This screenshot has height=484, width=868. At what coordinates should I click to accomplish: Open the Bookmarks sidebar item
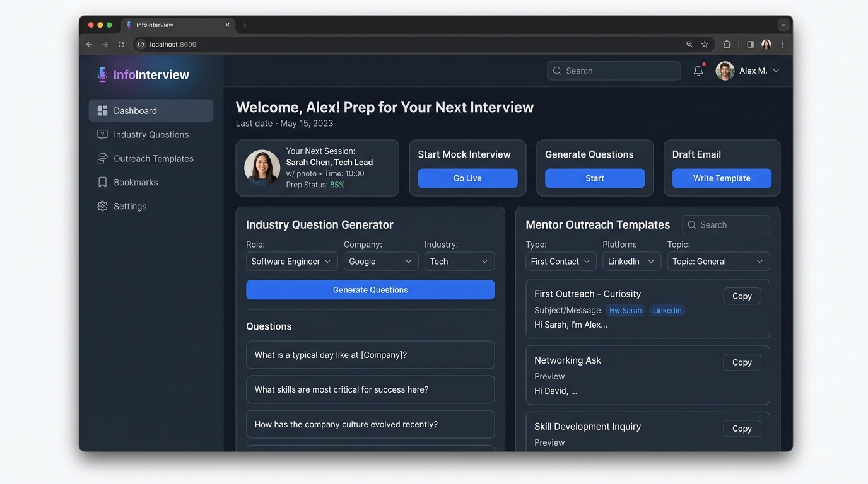pos(151,182)
